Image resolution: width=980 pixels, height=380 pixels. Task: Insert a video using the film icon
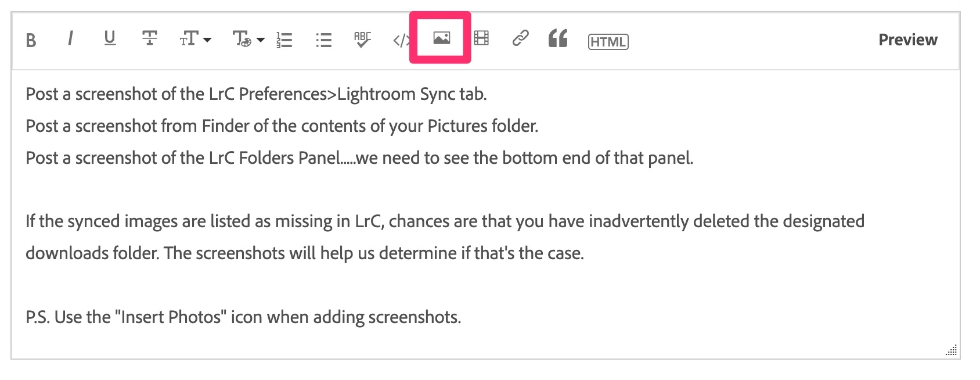tap(481, 38)
